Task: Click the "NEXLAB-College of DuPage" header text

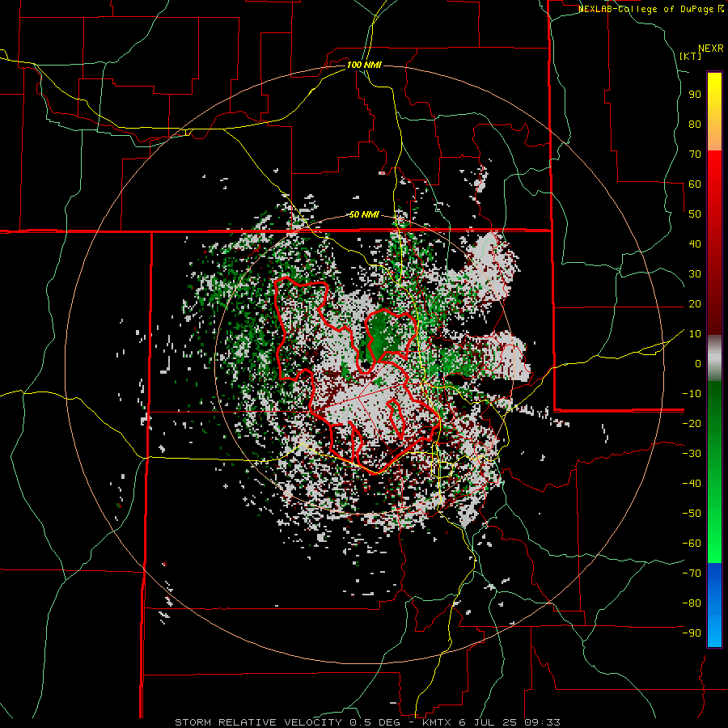Action: (x=646, y=9)
